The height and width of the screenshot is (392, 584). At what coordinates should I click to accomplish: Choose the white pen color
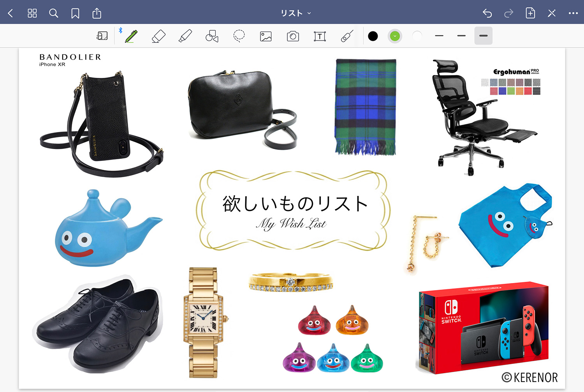point(417,36)
